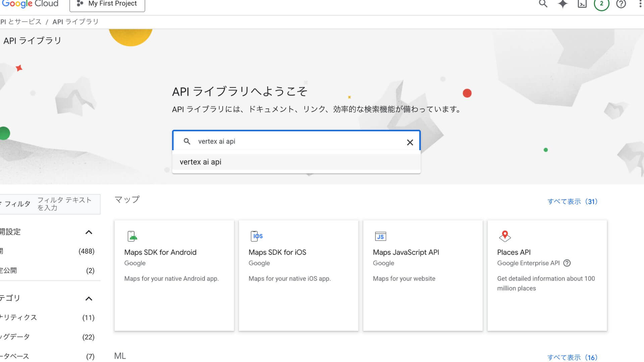Select the big data category with 22 items
The height and width of the screenshot is (362, 644).
(47, 337)
